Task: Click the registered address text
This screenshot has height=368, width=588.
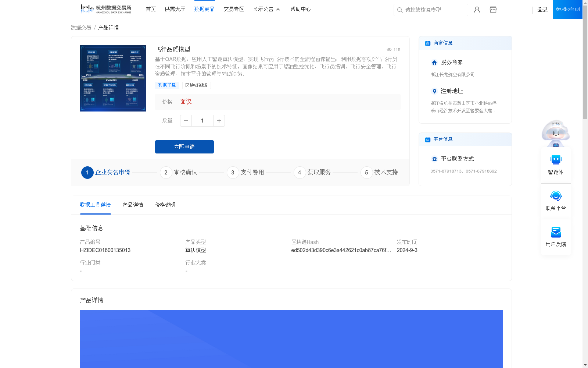Action: (x=463, y=107)
